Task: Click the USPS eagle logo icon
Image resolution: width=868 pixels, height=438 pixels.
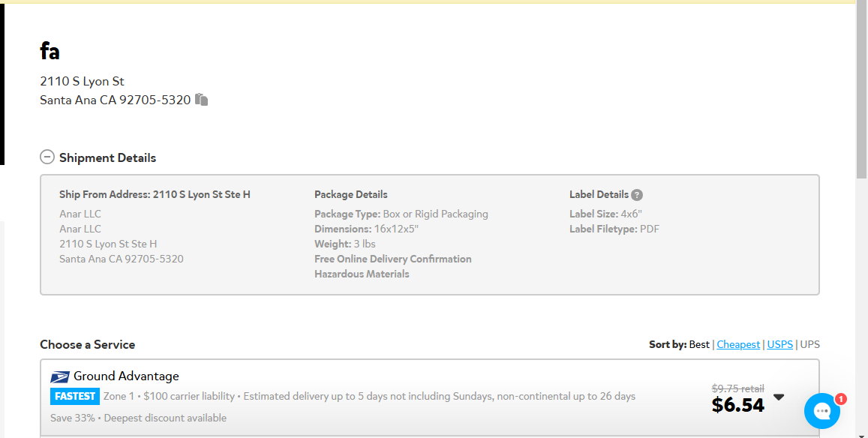Action: (60, 376)
